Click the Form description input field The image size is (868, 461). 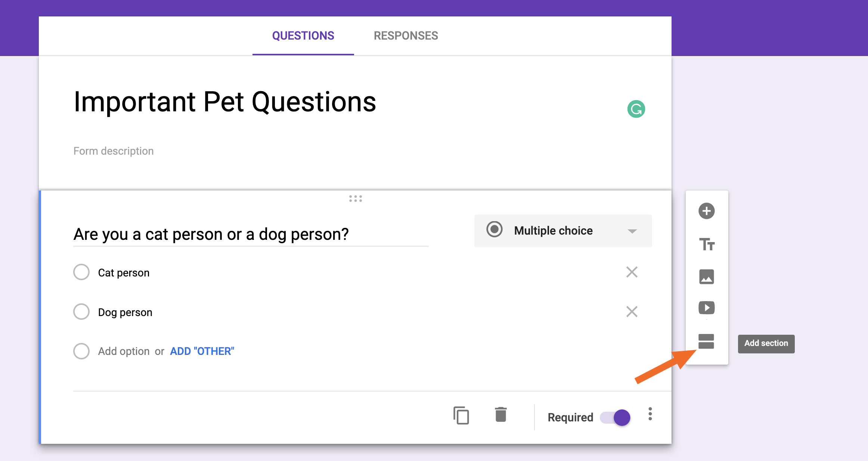(x=114, y=151)
